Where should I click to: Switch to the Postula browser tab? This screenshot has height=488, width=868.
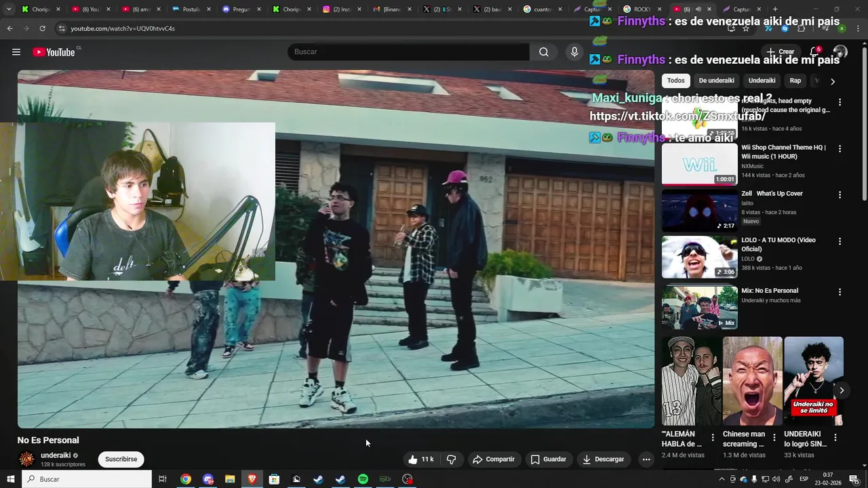pyautogui.click(x=191, y=9)
